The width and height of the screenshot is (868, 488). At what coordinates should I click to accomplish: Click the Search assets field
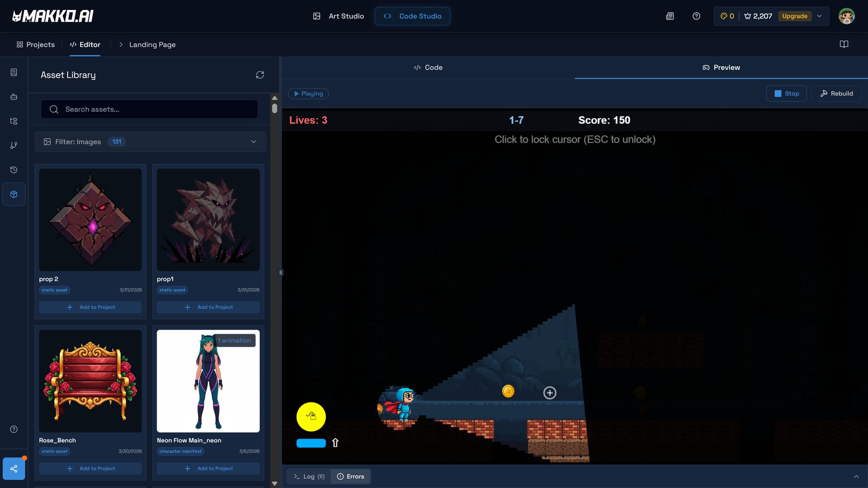(x=149, y=109)
